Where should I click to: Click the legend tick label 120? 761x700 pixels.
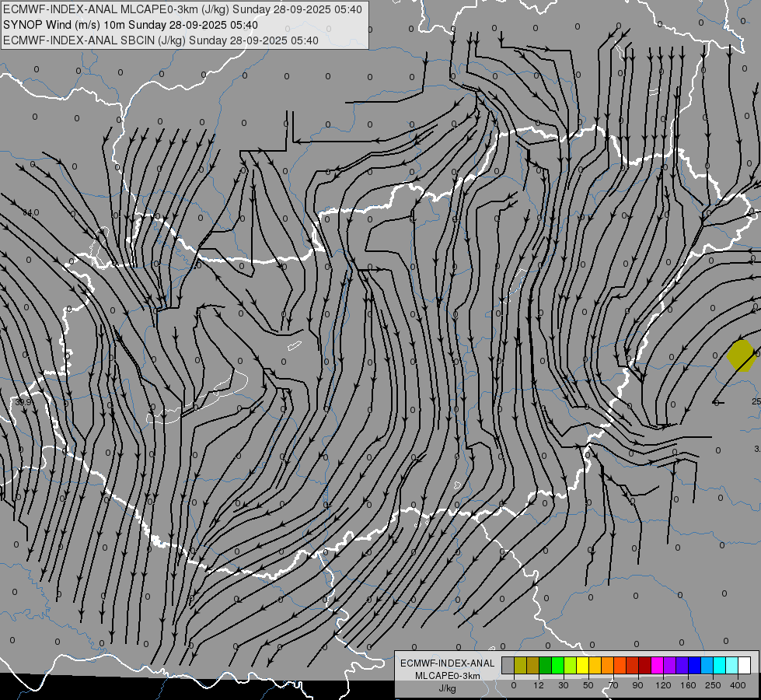pyautogui.click(x=663, y=685)
